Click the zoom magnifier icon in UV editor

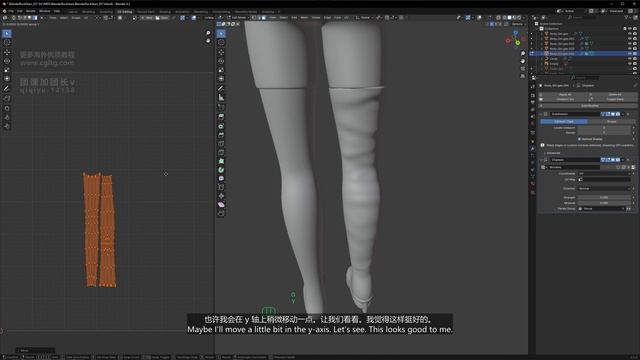tap(209, 33)
